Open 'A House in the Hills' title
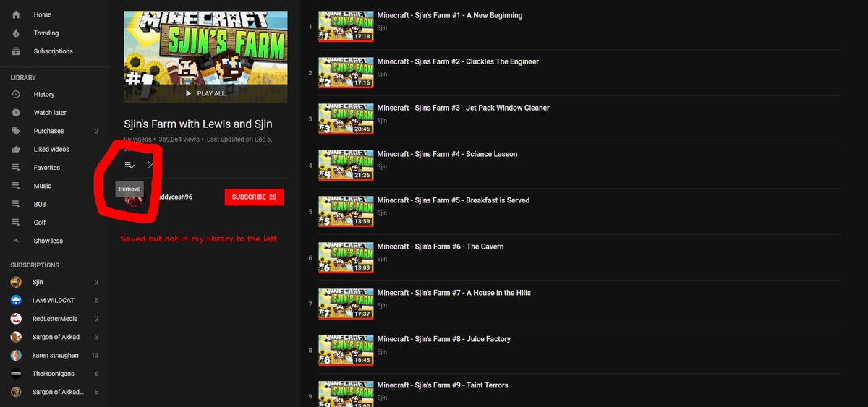This screenshot has height=407, width=868. [x=454, y=293]
